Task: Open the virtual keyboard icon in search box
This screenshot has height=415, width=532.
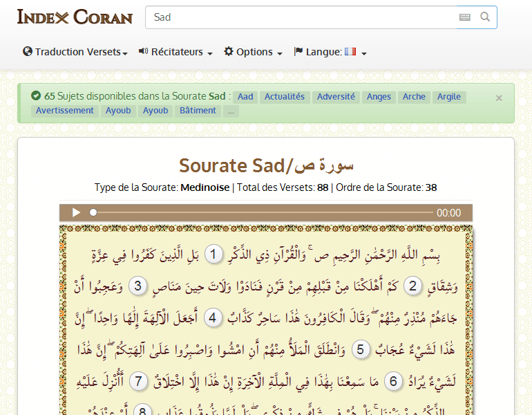Action: 465,17
